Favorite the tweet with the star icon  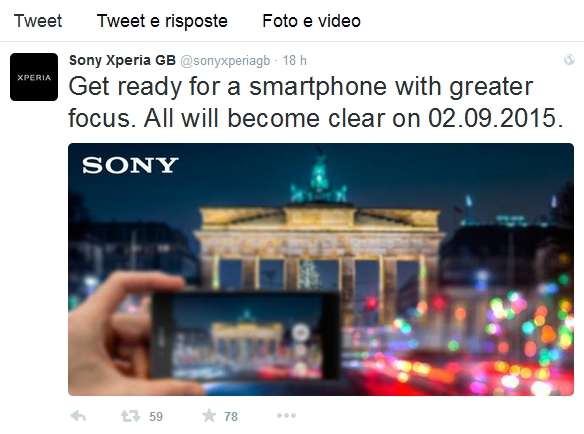209,415
